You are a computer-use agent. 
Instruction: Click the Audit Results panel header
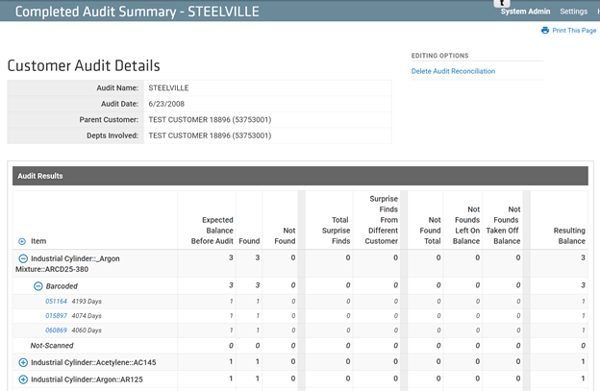300,176
